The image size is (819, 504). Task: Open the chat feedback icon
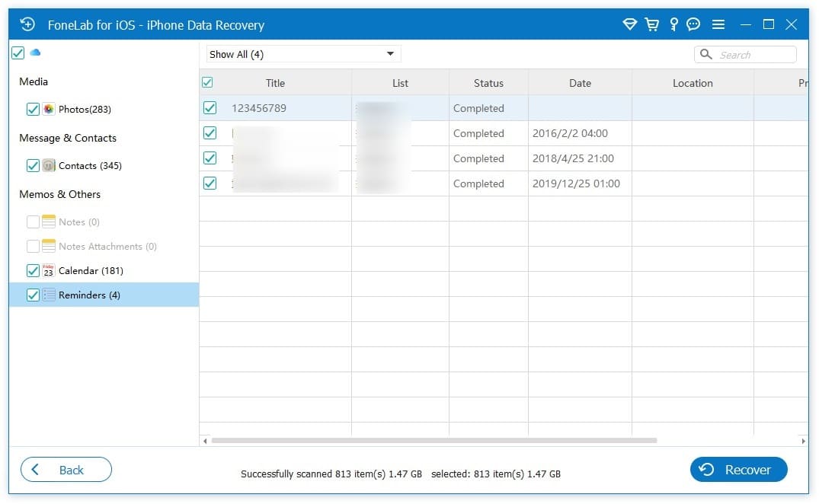pyautogui.click(x=693, y=24)
